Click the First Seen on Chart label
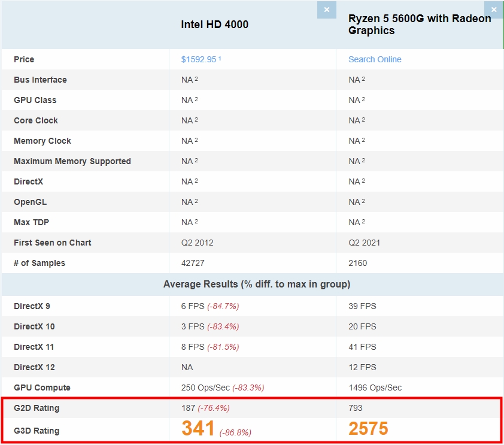 tap(53, 243)
